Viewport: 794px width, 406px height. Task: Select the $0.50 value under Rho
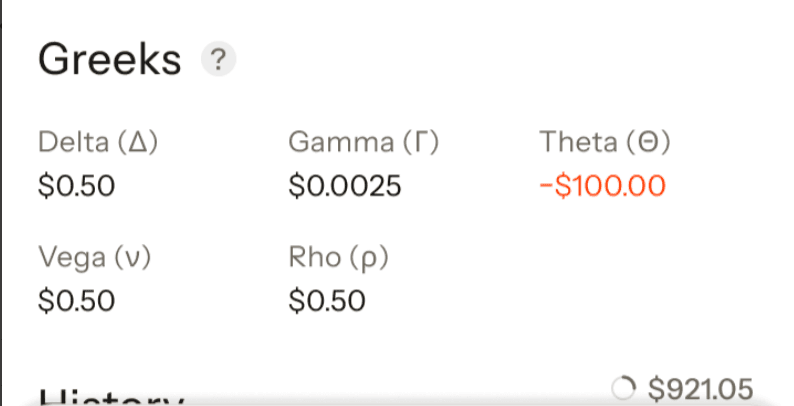tap(326, 300)
